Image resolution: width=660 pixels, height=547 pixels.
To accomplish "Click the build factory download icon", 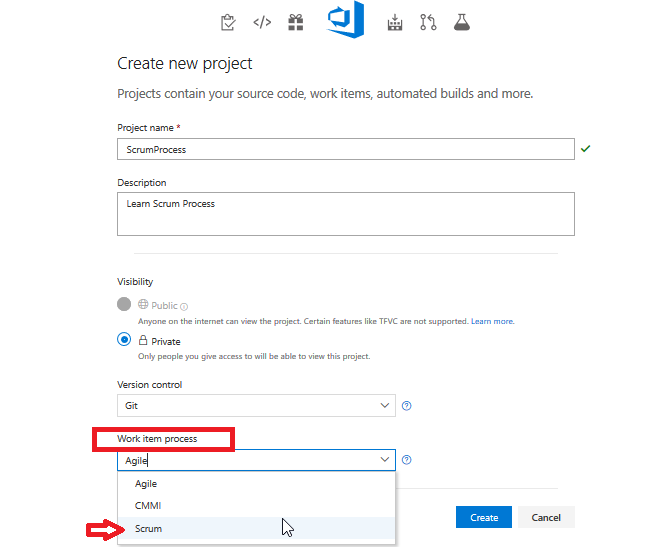I will click(395, 22).
